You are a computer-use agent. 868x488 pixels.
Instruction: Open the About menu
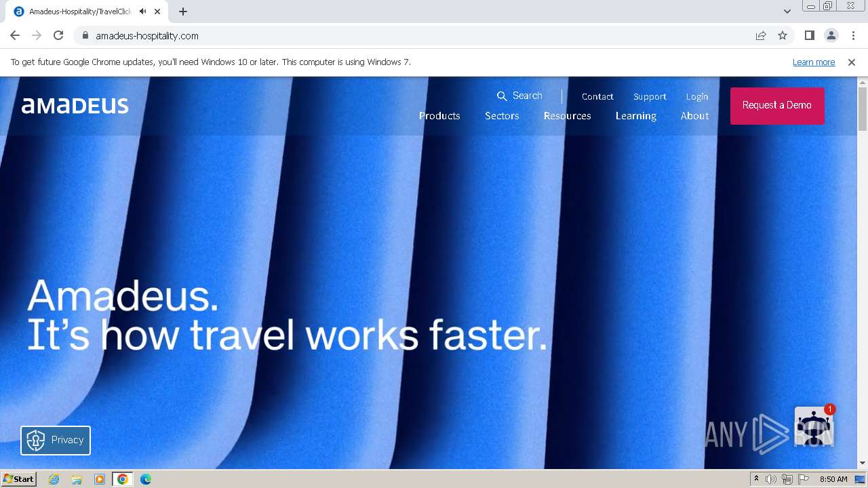(x=694, y=116)
